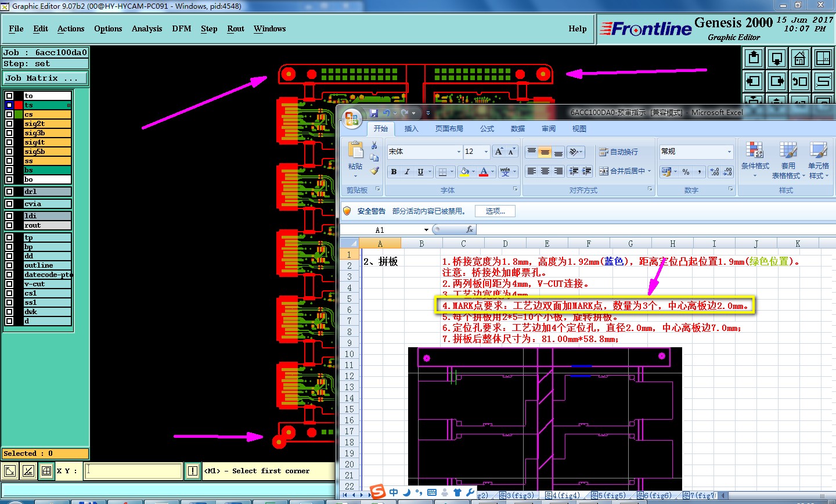Click the Excel Office button
The height and width of the screenshot is (504, 836).
point(352,118)
